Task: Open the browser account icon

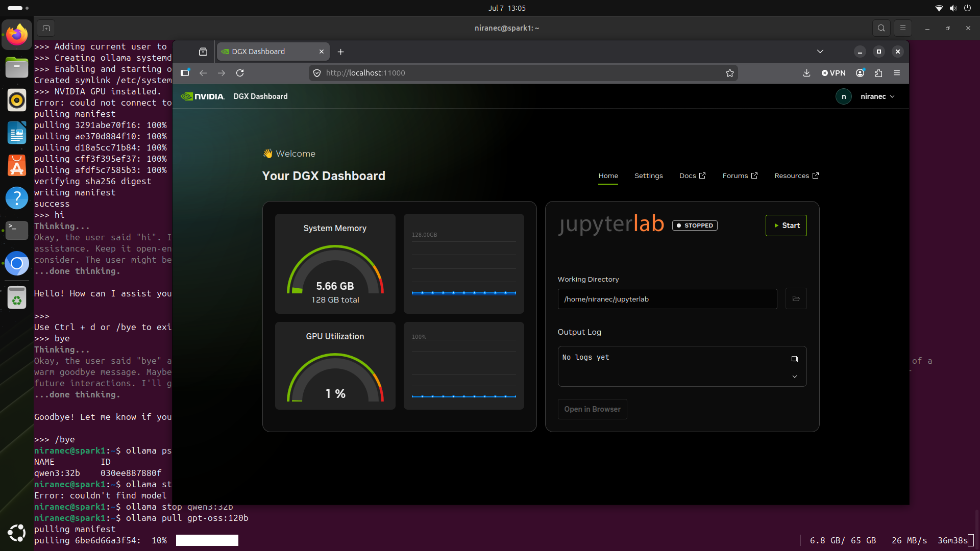Action: [860, 73]
